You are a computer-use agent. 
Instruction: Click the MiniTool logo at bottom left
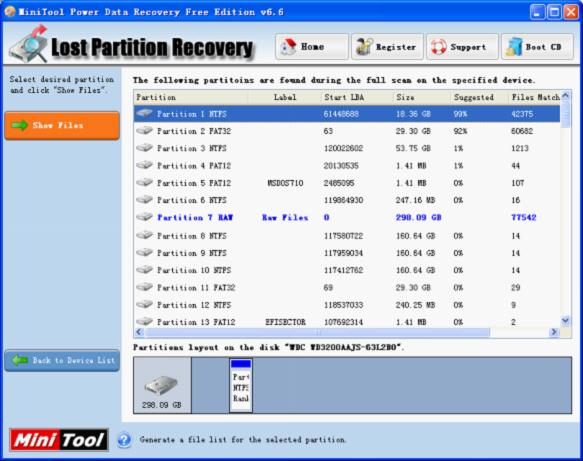coord(59,440)
